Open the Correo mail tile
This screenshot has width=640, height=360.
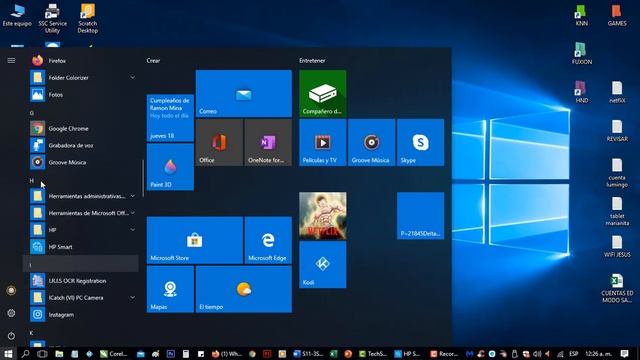click(244, 93)
